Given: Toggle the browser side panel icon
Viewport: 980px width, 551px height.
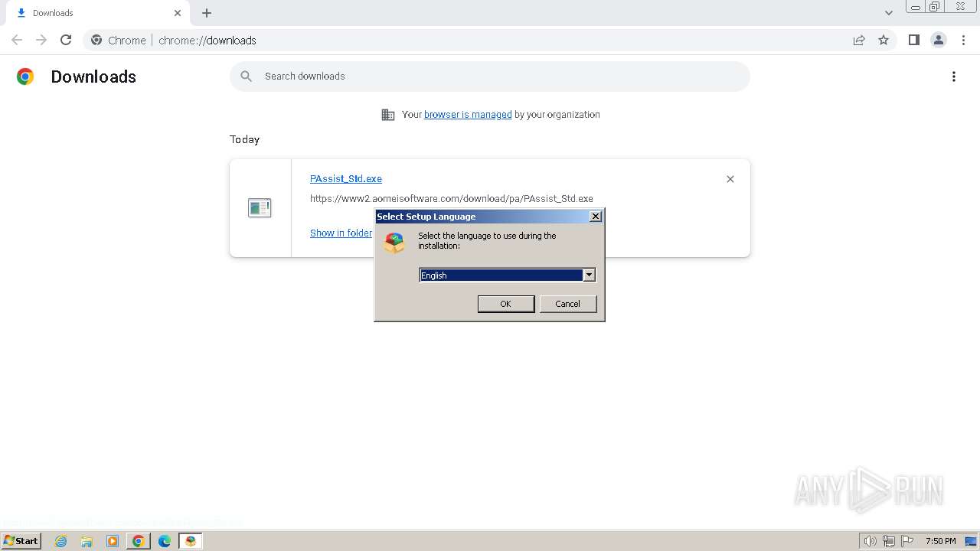Looking at the screenshot, I should pos(913,40).
